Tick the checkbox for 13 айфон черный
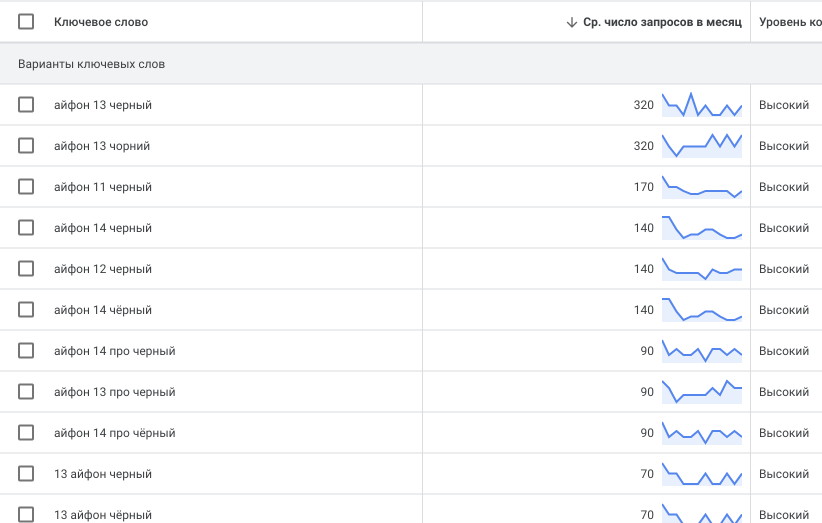 point(26,474)
